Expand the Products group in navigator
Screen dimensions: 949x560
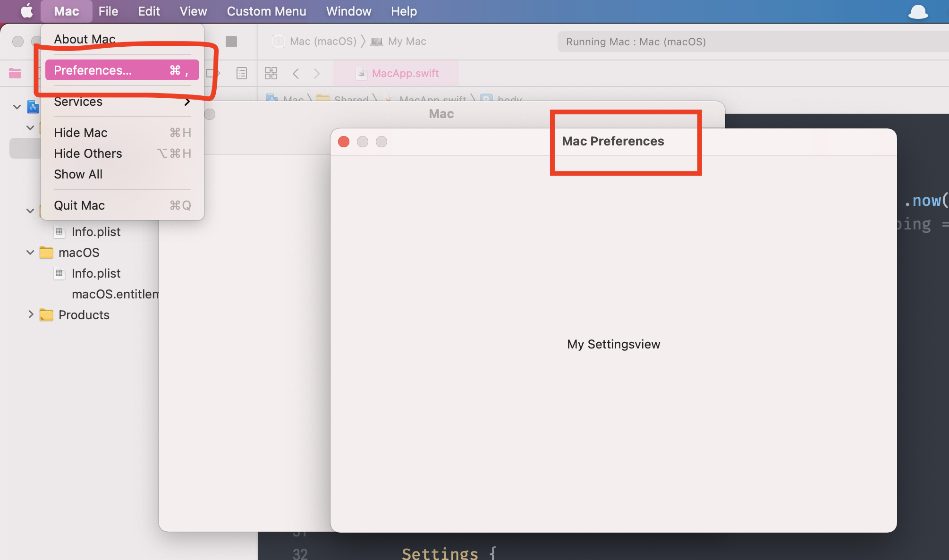point(29,314)
